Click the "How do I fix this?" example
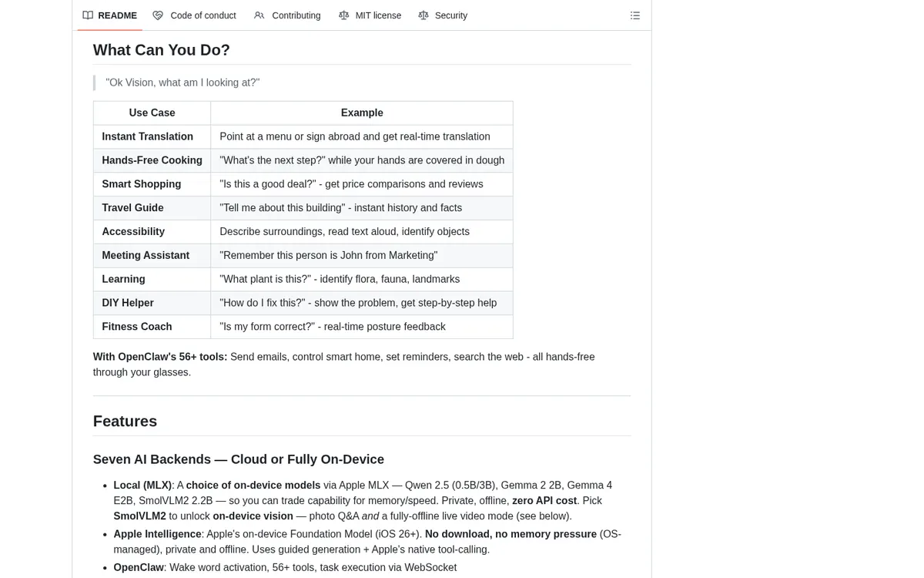Image resolution: width=924 pixels, height=578 pixels. [x=362, y=303]
